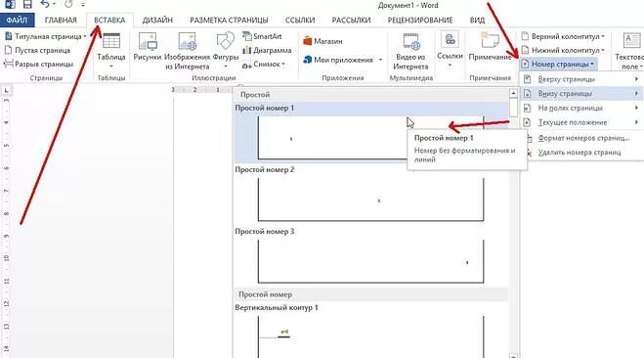Insert Видео из Интернета

[x=410, y=51]
